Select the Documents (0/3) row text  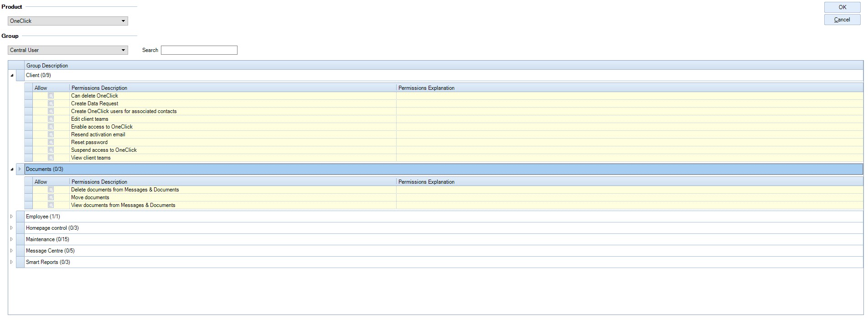45,169
